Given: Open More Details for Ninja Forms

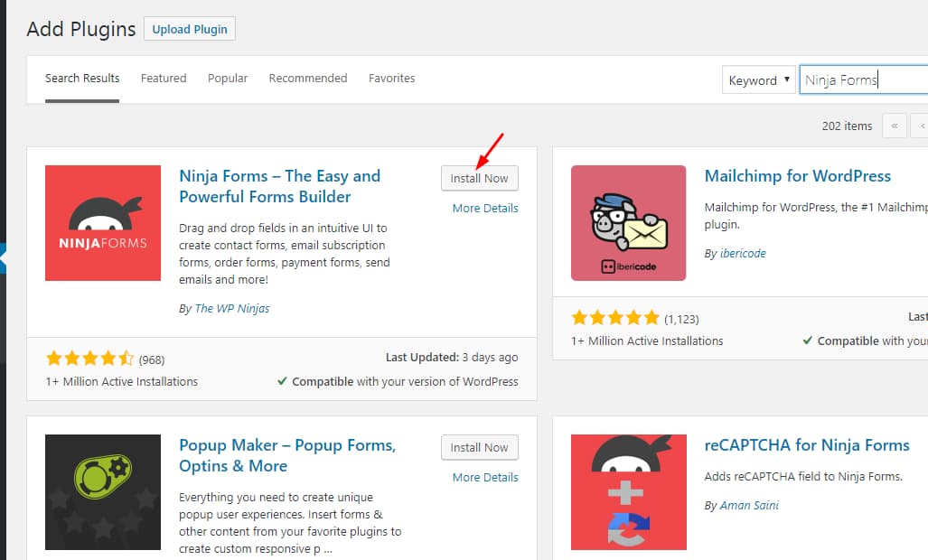Looking at the screenshot, I should tap(485, 208).
